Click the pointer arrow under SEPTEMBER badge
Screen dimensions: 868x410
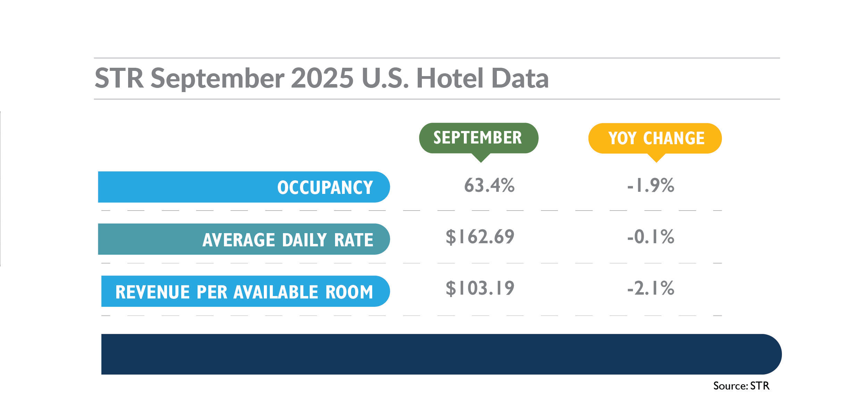point(481,158)
